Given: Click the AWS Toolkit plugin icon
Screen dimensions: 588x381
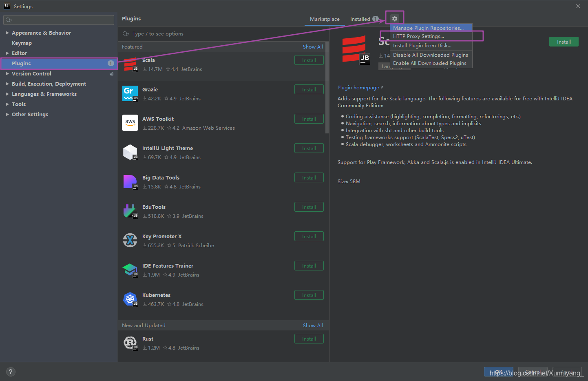Looking at the screenshot, I should 130,123.
